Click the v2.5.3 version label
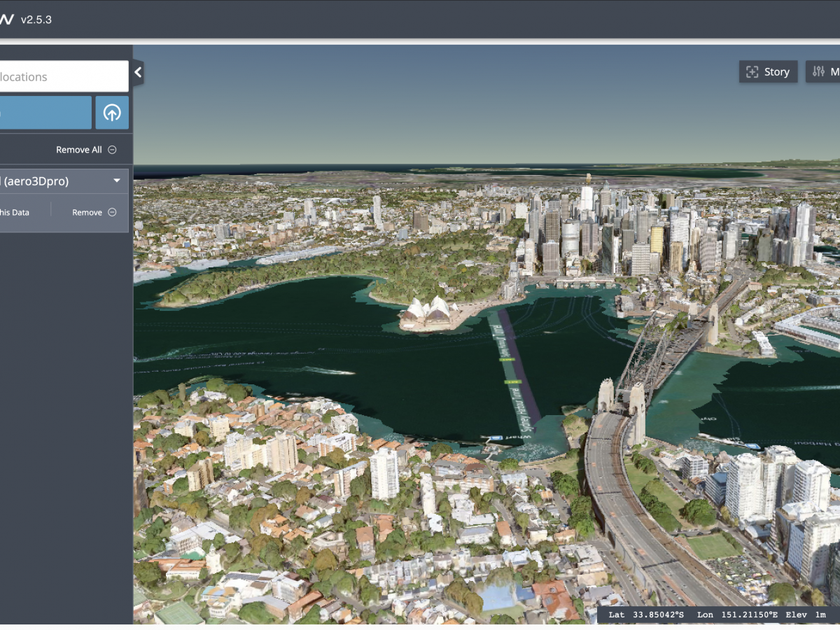 coord(36,20)
